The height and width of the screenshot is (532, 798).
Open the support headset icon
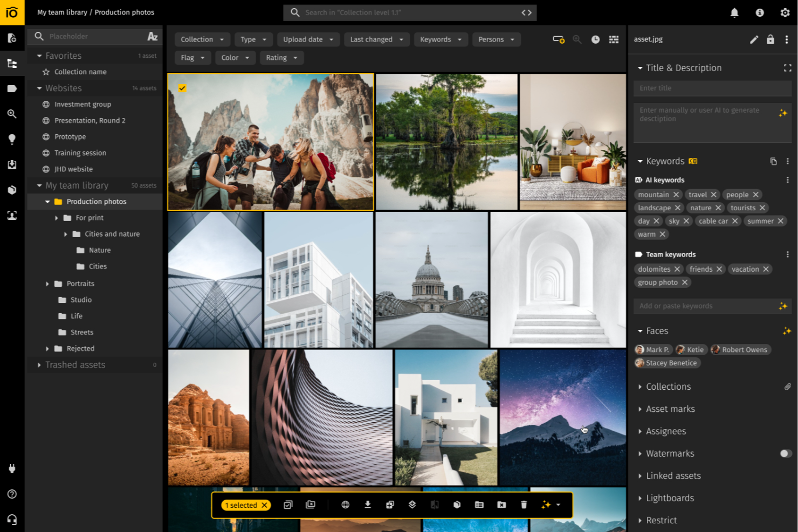(12, 519)
